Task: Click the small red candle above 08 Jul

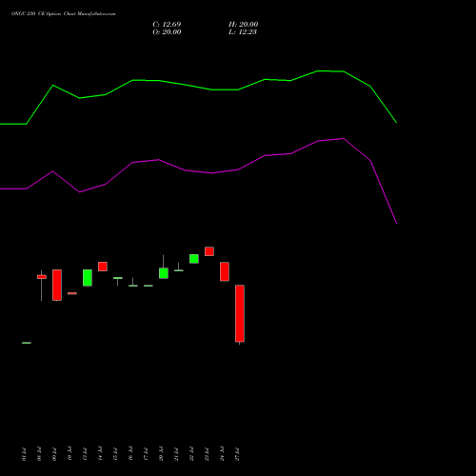Action: click(42, 277)
